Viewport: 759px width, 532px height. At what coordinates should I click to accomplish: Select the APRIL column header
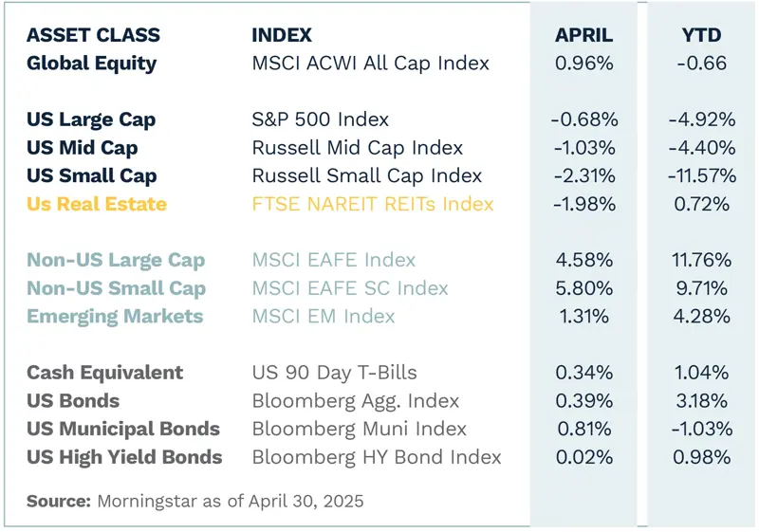[x=583, y=36]
